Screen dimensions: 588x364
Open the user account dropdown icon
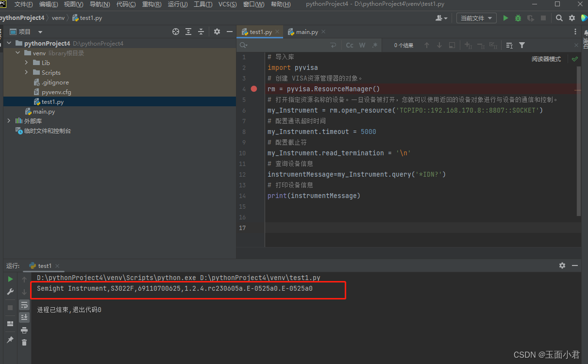442,18
